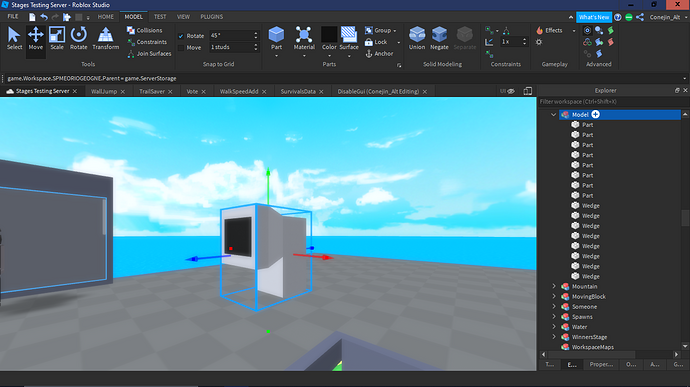The height and width of the screenshot is (387, 690).
Task: Click the Move 1 studs field
Action: click(x=234, y=47)
